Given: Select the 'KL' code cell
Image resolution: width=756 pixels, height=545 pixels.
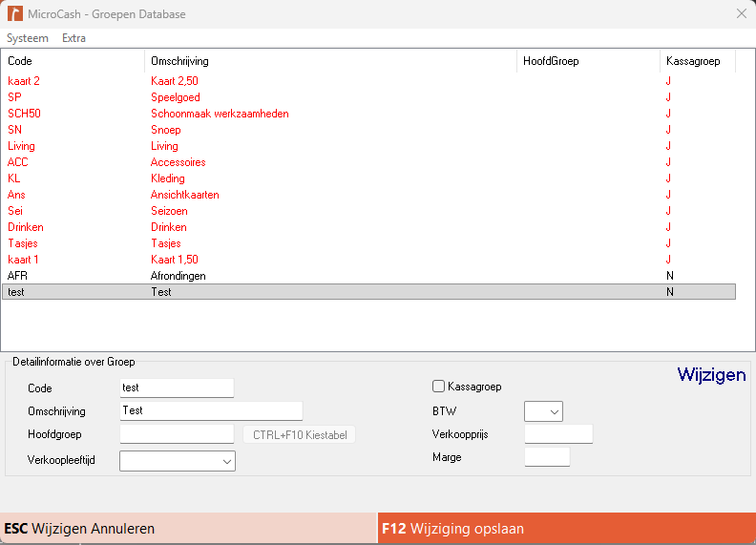Looking at the screenshot, I should click(x=13, y=178).
